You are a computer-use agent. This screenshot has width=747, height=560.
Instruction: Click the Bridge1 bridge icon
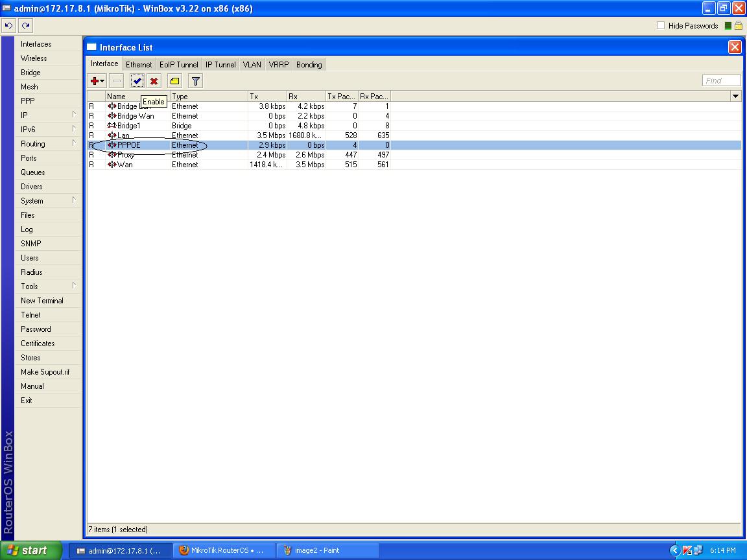tap(112, 126)
